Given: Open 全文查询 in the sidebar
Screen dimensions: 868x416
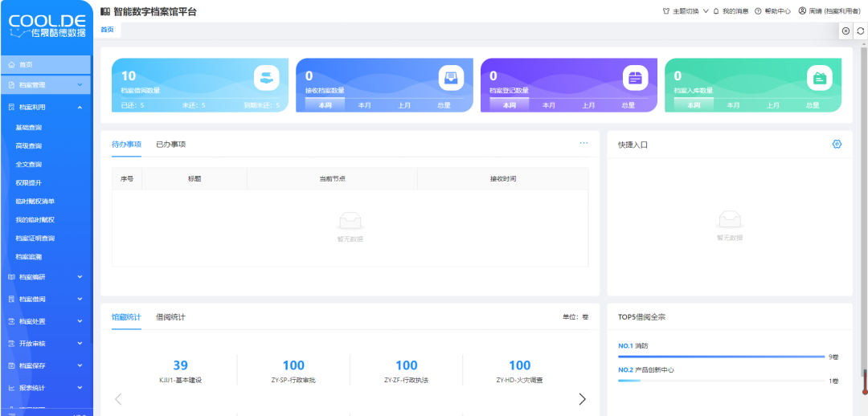Looking at the screenshot, I should coord(29,165).
